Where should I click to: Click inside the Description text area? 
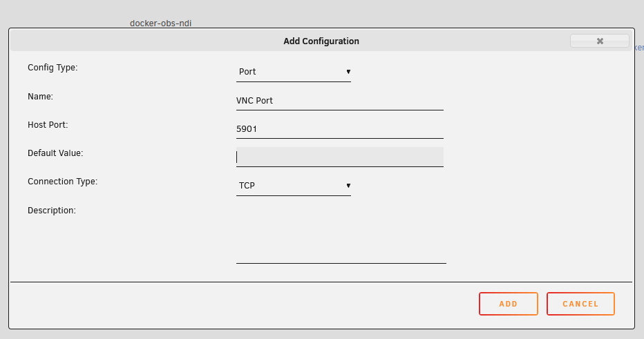click(341, 234)
